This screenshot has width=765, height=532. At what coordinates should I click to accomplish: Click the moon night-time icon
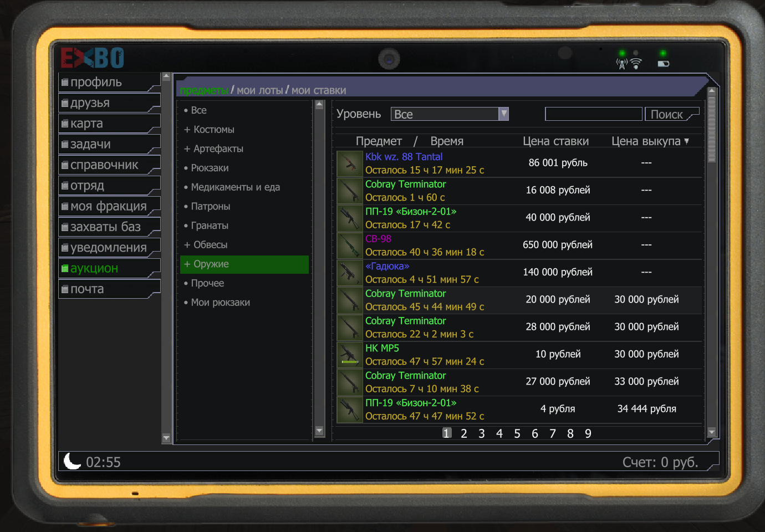[72, 461]
